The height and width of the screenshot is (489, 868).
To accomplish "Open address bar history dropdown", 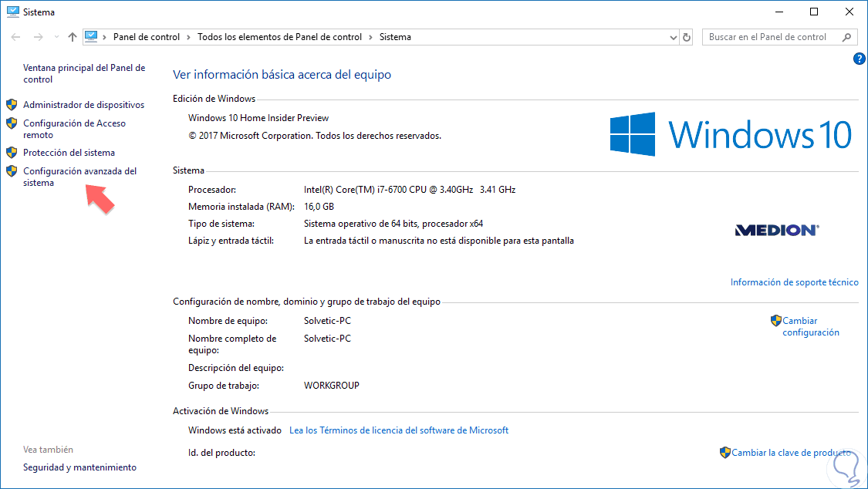I will click(x=673, y=37).
